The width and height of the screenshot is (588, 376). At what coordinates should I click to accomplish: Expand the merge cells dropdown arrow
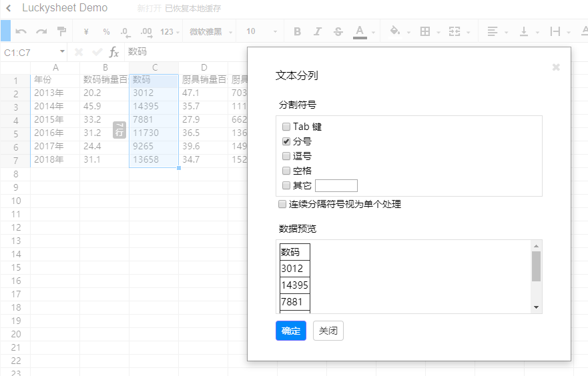pos(468,33)
